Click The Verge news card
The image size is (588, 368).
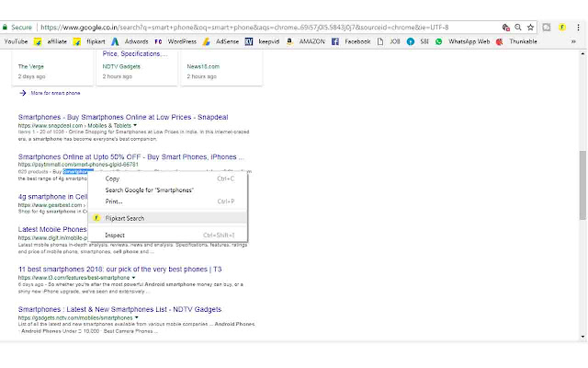coord(52,67)
